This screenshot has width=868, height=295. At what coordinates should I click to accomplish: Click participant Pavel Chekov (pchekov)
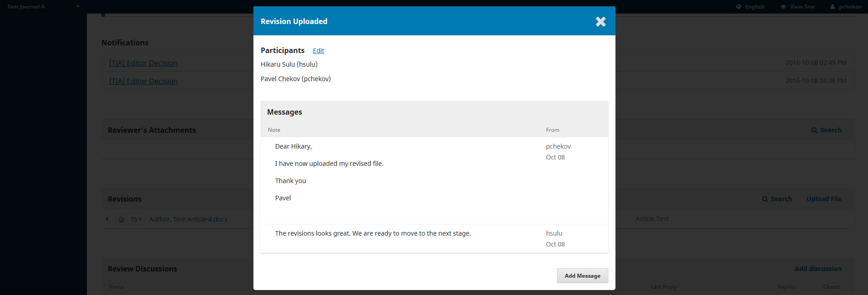coord(296,79)
